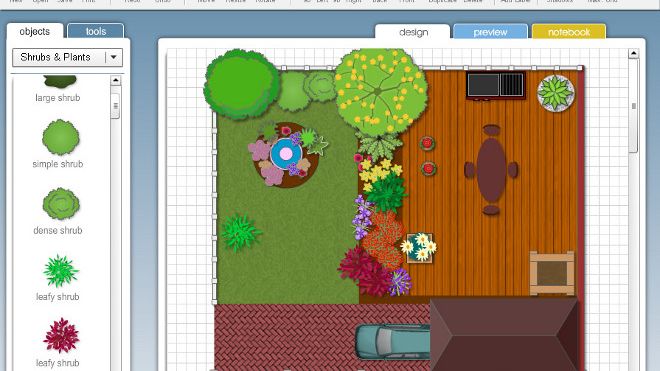Switch to the objects tab

(x=35, y=32)
